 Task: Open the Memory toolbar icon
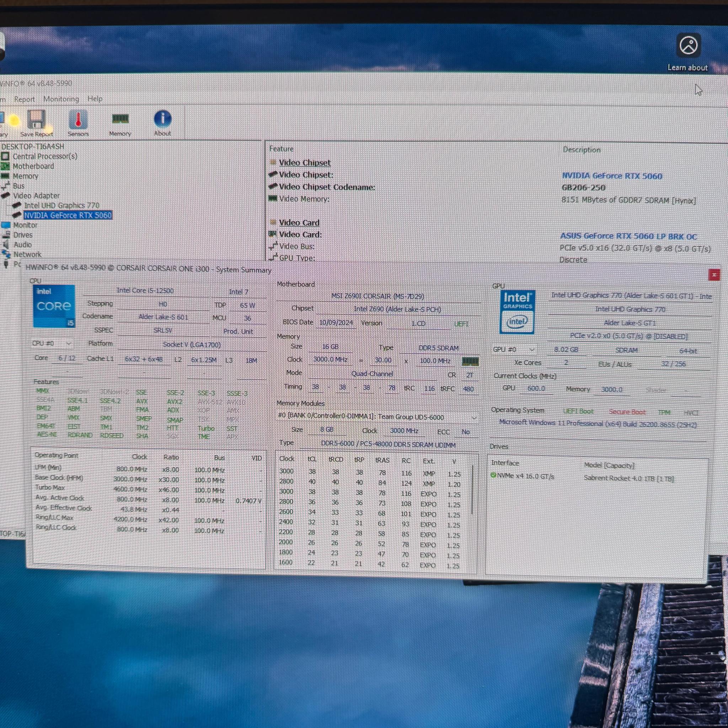[x=120, y=119]
